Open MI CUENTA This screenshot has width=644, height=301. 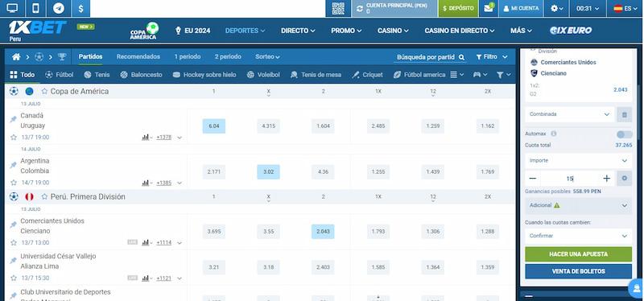(x=521, y=8)
